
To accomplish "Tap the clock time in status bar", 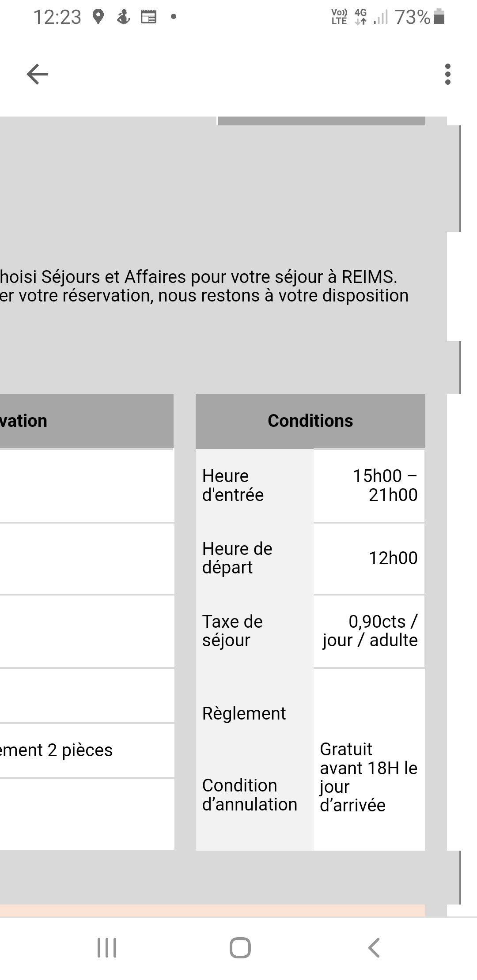I will (57, 17).
